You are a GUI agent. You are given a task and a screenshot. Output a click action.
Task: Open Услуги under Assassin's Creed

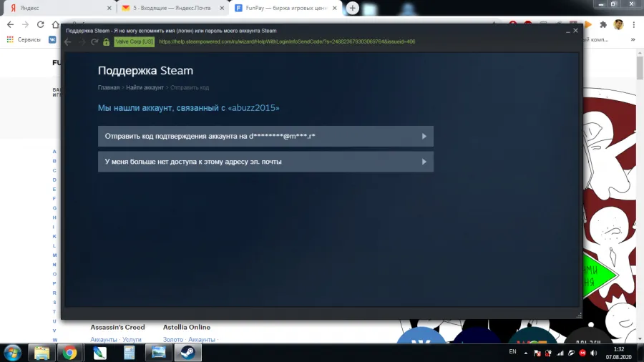pyautogui.click(x=132, y=339)
